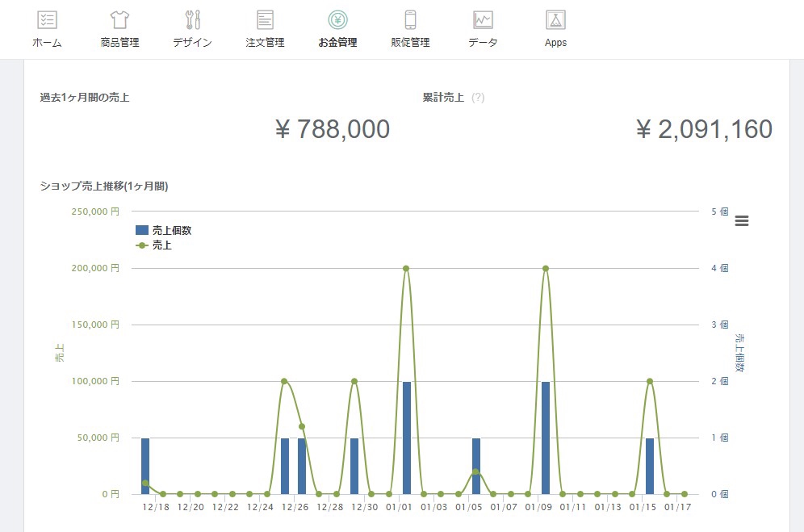
Task: Go to the ホーム label
Action: 47,43
